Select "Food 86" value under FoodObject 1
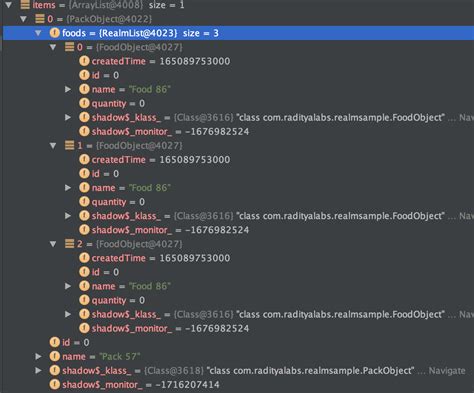The width and height of the screenshot is (474, 393). pyautogui.click(x=150, y=188)
